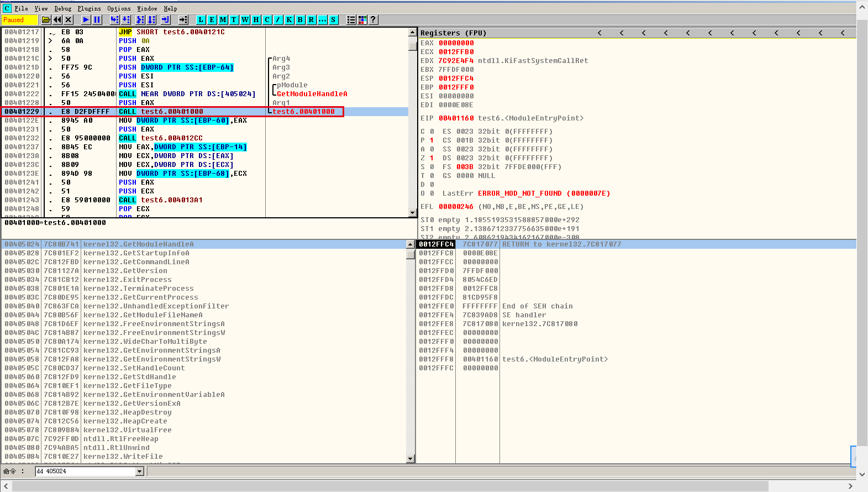Screen dimensions: 868x492
Task: Click horizontal scrollbar left arrow
Action: click(x=6, y=486)
